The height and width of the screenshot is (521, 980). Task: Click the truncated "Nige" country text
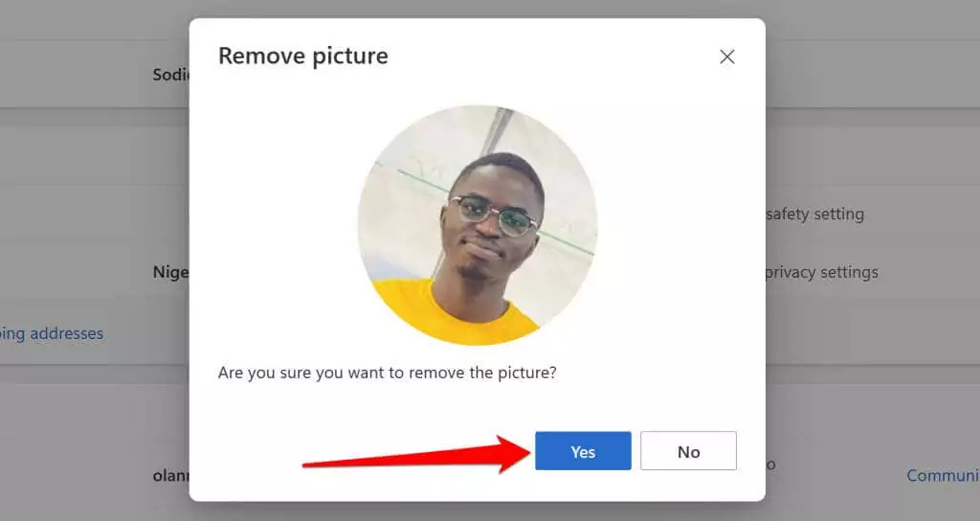click(x=170, y=272)
